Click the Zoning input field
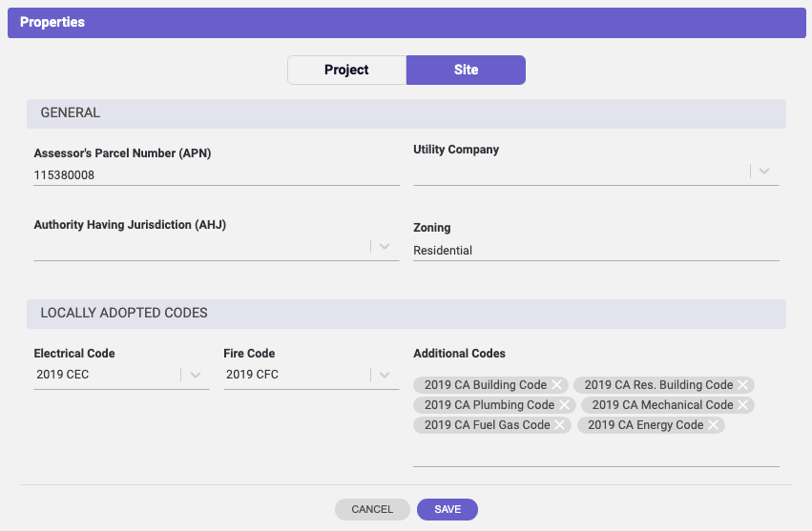The width and height of the screenshot is (812, 531). 596,251
